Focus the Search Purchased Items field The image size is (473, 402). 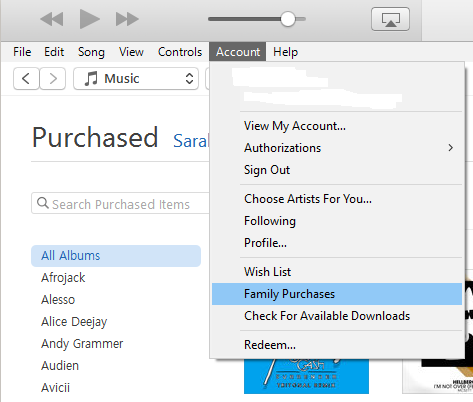121,203
